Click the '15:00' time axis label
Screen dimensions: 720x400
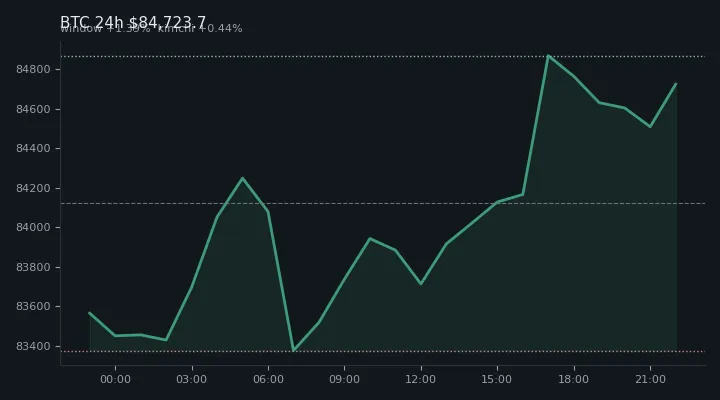pos(497,379)
